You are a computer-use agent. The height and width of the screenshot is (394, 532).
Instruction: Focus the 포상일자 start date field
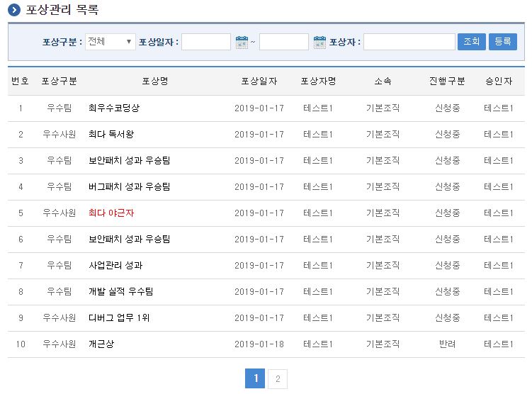coord(206,42)
